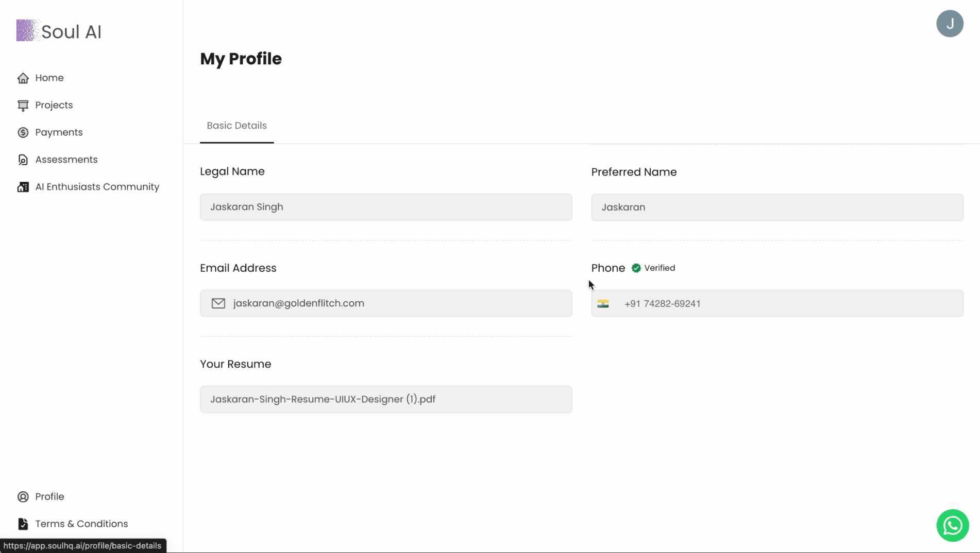The image size is (980, 553).
Task: Click the Your Resume file name field
Action: [386, 399]
